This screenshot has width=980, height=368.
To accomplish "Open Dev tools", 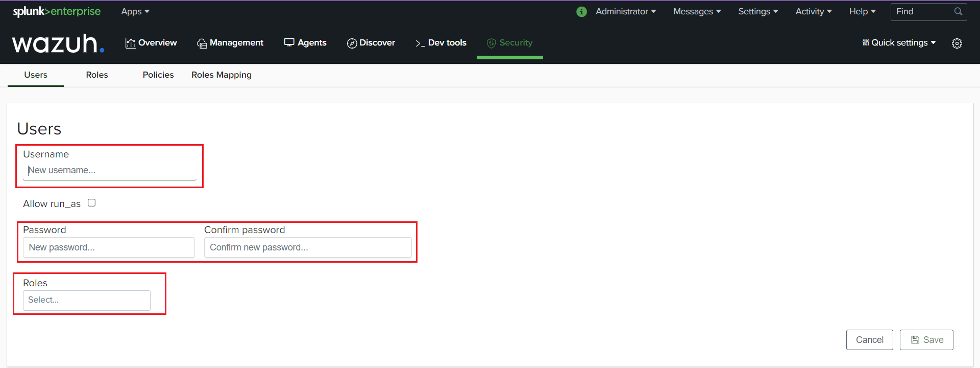I will [441, 43].
